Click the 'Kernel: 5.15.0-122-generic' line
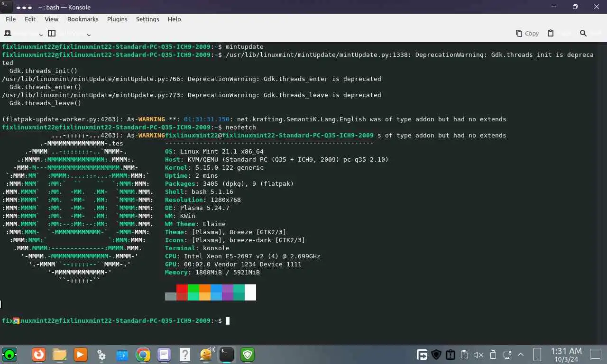The image size is (607, 364). 214,168
